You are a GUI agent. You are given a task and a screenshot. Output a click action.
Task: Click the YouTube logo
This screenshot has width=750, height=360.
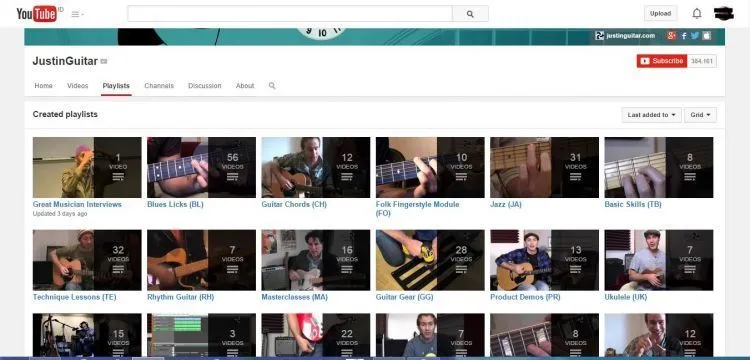tap(37, 14)
